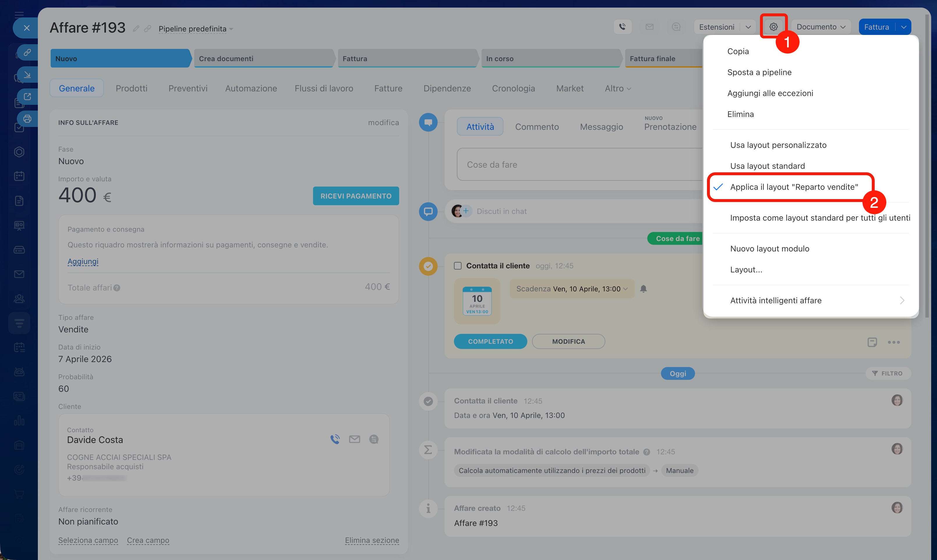Click pencil icon to rename Affare #193
This screenshot has height=560, width=937.
pyautogui.click(x=136, y=29)
